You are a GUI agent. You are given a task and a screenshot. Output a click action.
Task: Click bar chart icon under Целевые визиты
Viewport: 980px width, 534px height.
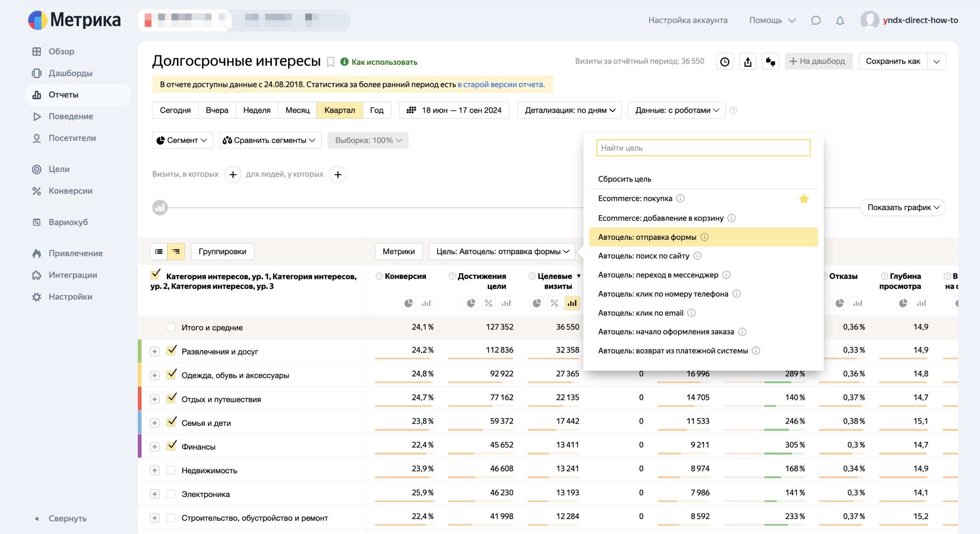point(572,303)
